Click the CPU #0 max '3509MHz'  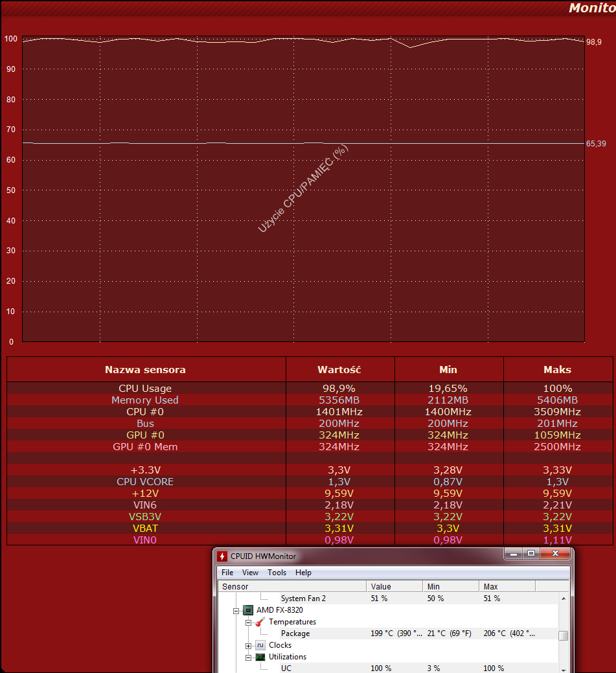tap(557, 411)
